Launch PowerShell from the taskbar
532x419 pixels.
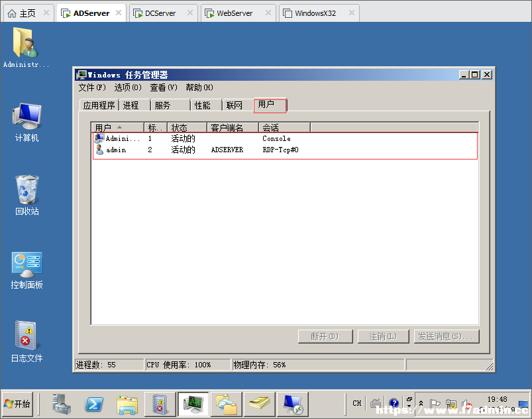pos(94,404)
